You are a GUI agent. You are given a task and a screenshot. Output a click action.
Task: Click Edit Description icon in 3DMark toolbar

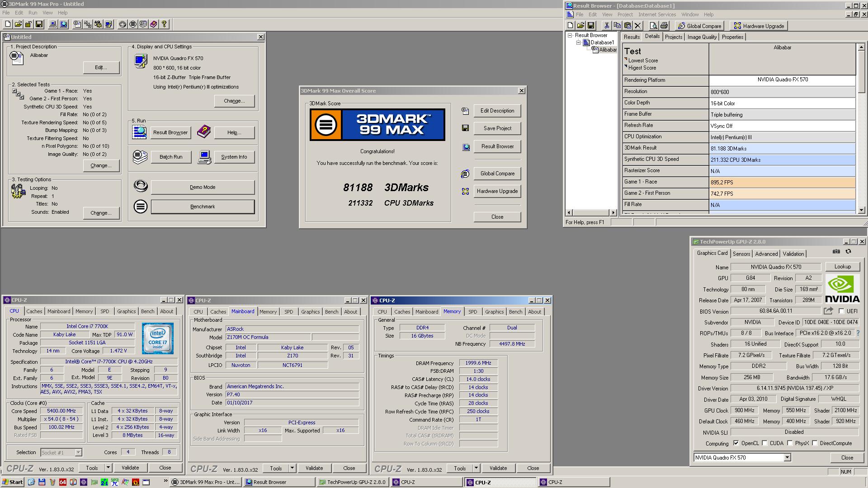[77, 24]
